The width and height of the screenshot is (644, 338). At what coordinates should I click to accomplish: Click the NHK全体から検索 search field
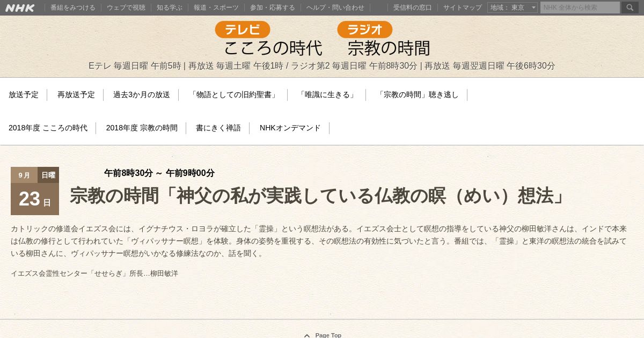580,8
